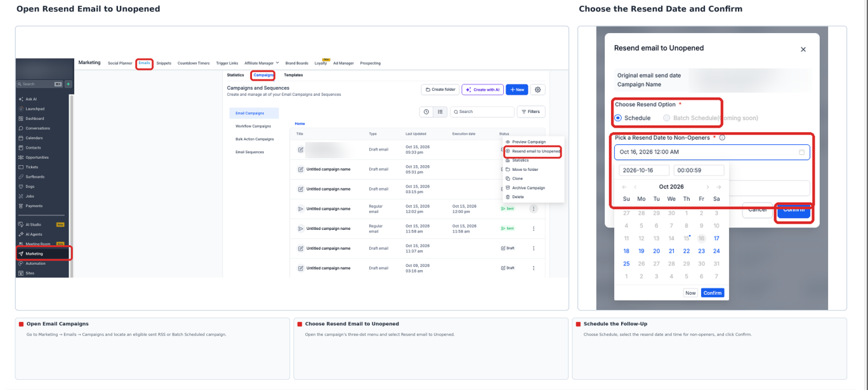The height and width of the screenshot is (390, 868).
Task: Switch to the Statistics sub-tab
Action: pos(235,75)
